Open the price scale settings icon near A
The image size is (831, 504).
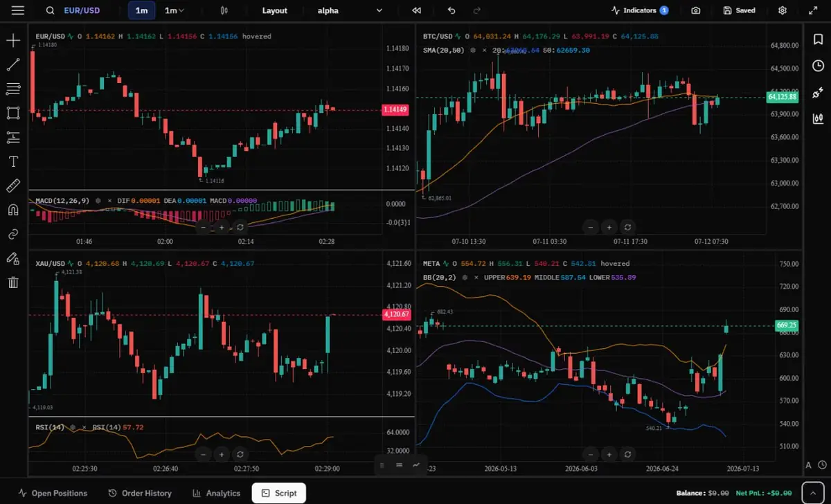click(x=821, y=465)
